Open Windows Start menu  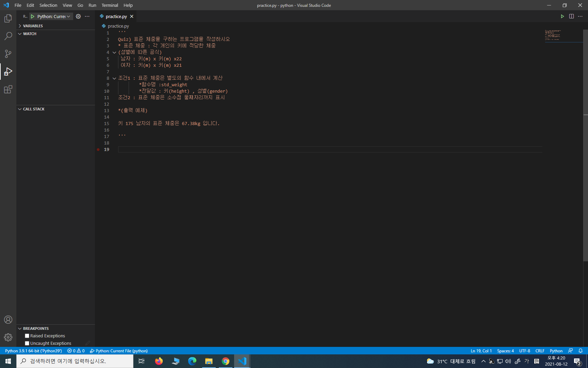point(8,361)
